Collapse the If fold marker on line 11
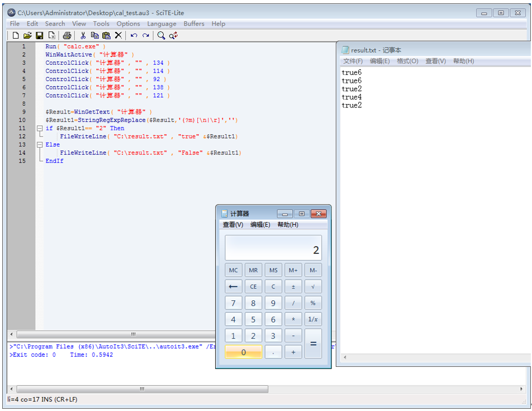 (x=39, y=128)
